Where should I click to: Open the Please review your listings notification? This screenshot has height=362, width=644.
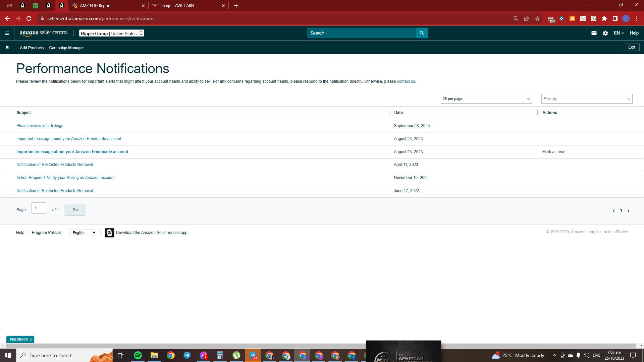tap(40, 126)
